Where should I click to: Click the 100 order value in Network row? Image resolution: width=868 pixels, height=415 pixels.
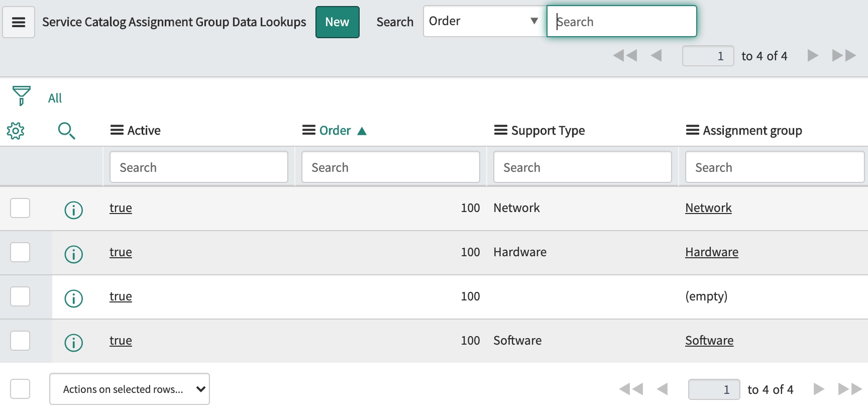[x=471, y=208]
